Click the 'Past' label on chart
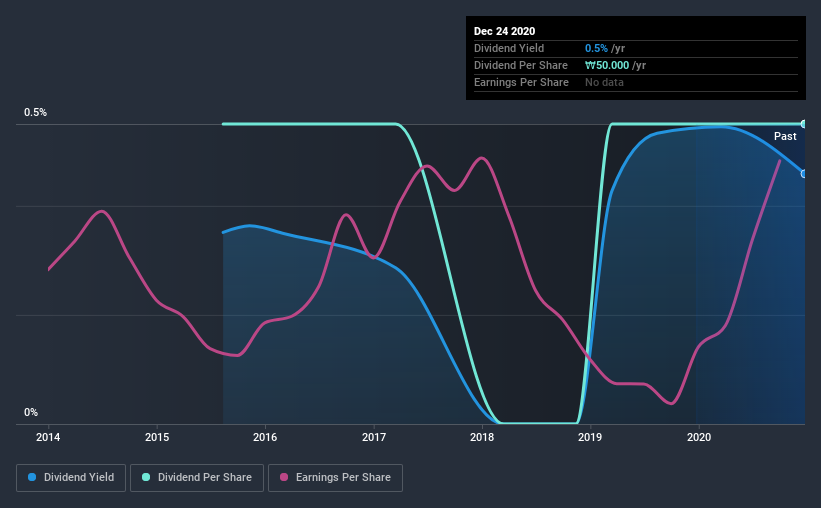Screen dimensions: 821x508 tap(785, 136)
